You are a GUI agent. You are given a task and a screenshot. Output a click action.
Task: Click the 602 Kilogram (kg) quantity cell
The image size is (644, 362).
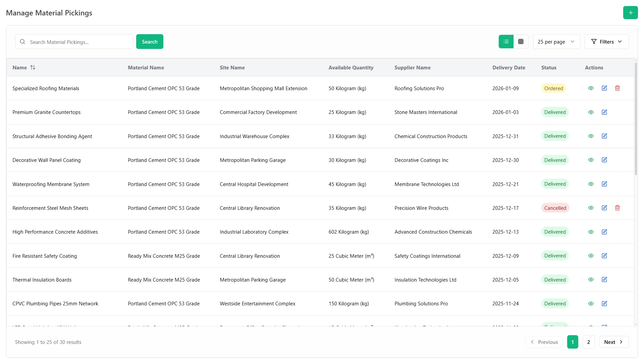click(x=348, y=232)
